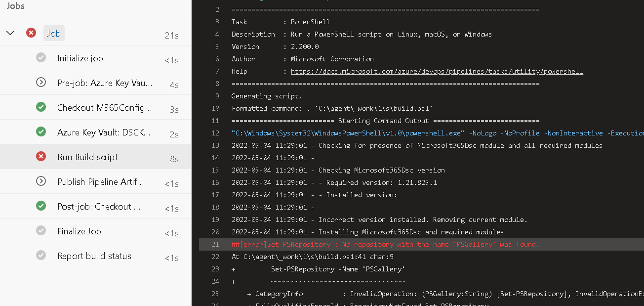Click log line 'Installed version:' on line 17
Screen dimensions: 644x306
(x=314, y=195)
